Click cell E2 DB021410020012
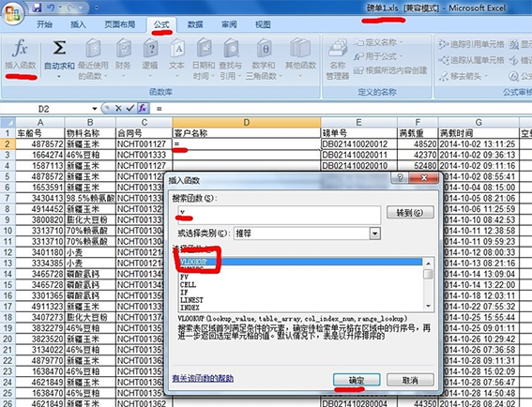 (359, 143)
